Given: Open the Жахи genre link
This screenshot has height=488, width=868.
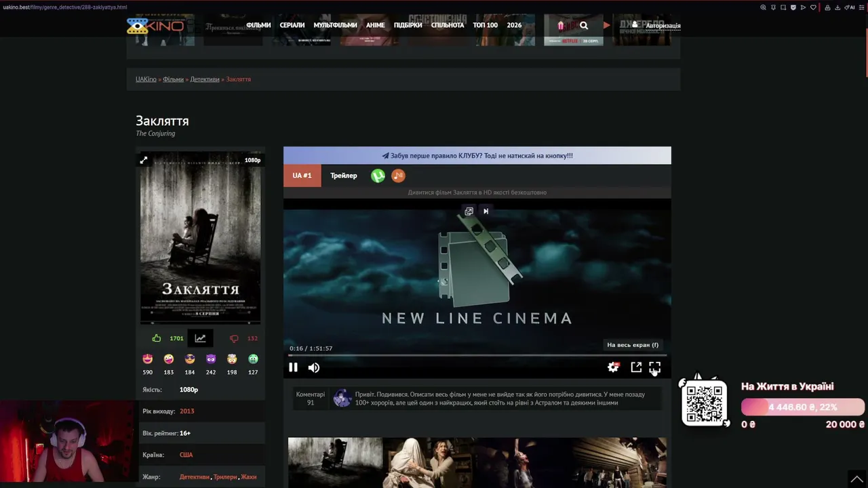Looking at the screenshot, I should (249, 477).
